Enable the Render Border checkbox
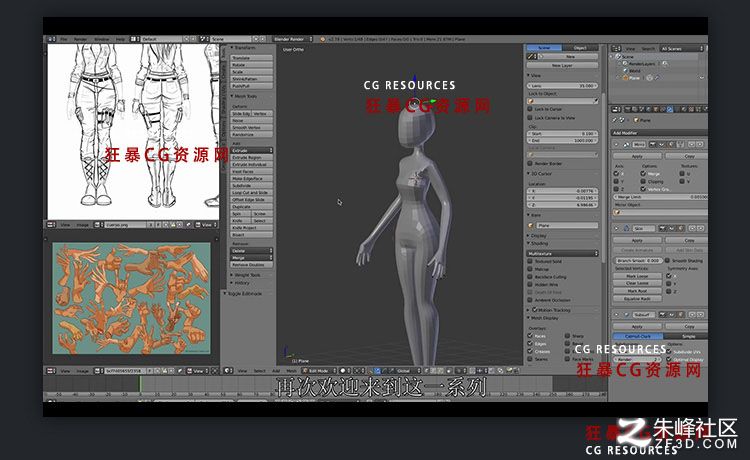 point(530,164)
